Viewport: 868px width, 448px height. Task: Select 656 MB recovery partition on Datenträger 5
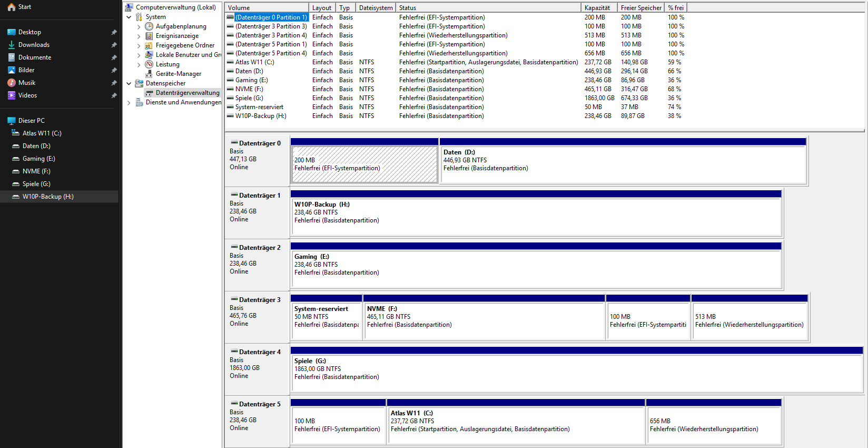[x=714, y=422]
